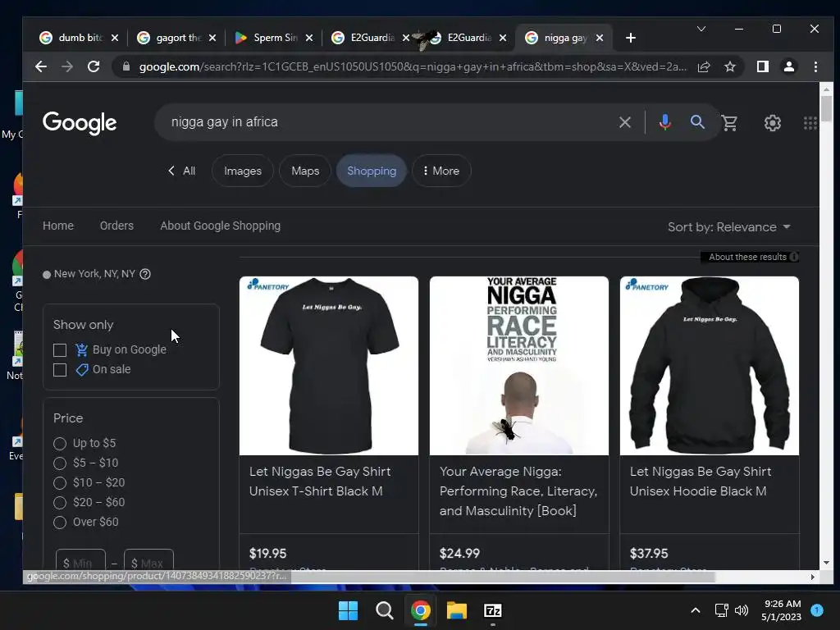Click the black hoodie product image

click(710, 366)
